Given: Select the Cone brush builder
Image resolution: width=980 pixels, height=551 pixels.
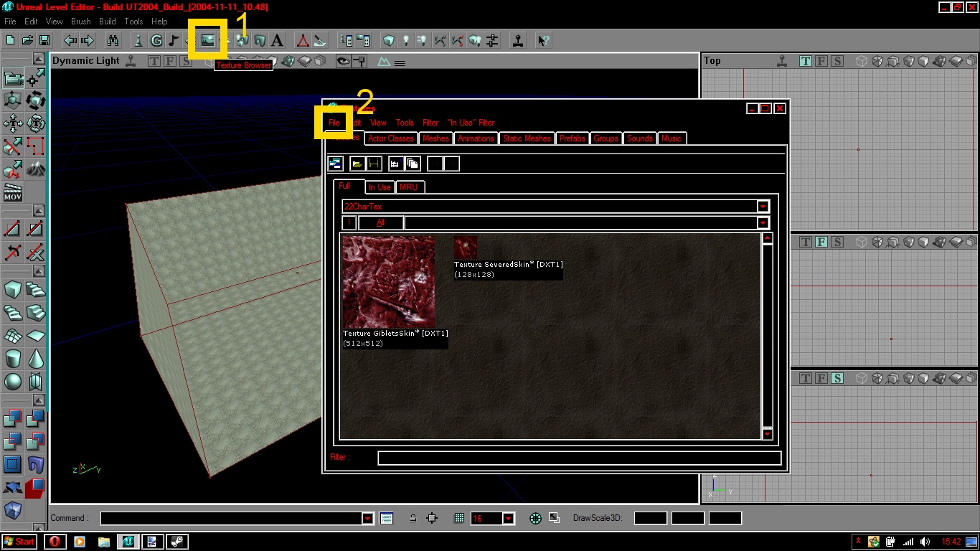Looking at the screenshot, I should click(36, 359).
